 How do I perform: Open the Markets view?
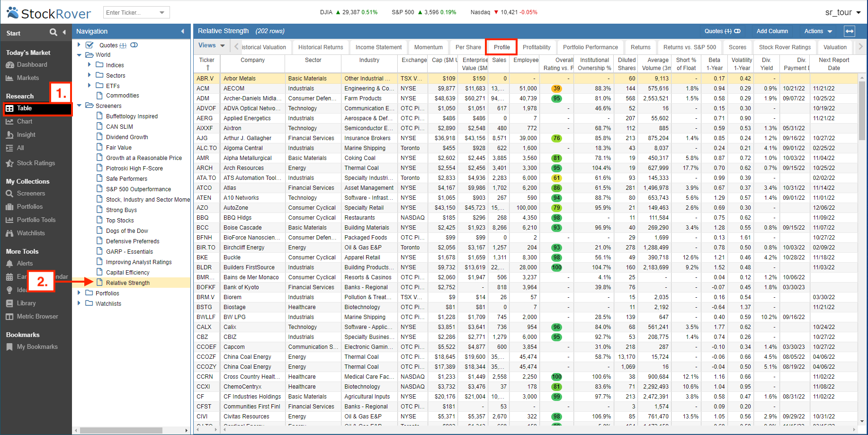tap(28, 78)
